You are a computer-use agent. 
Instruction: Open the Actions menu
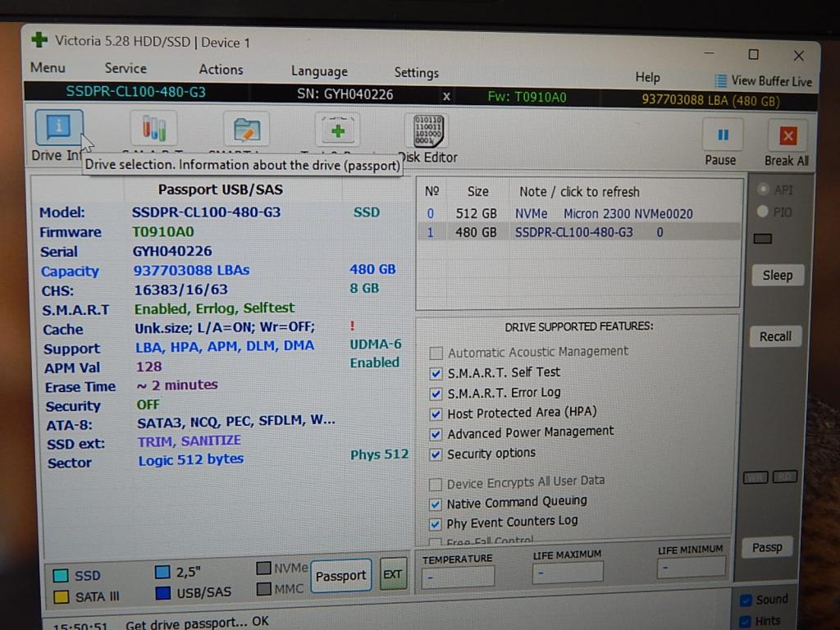click(221, 70)
